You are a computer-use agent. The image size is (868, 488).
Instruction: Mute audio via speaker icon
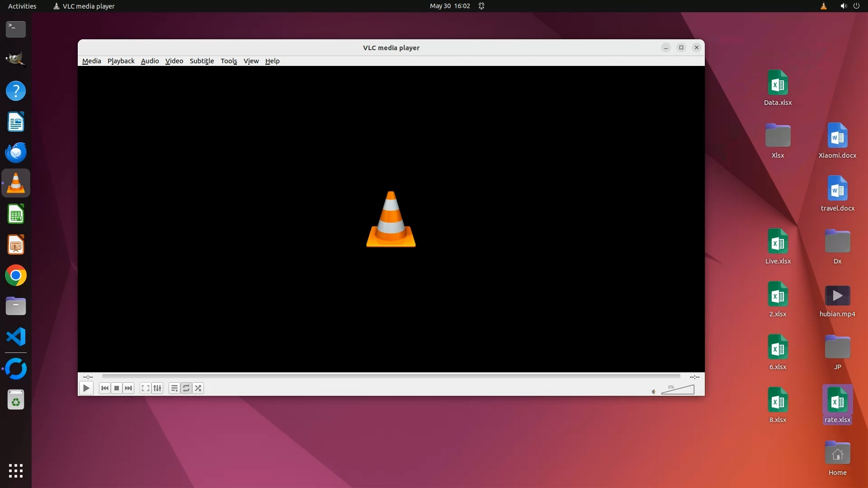pyautogui.click(x=653, y=392)
